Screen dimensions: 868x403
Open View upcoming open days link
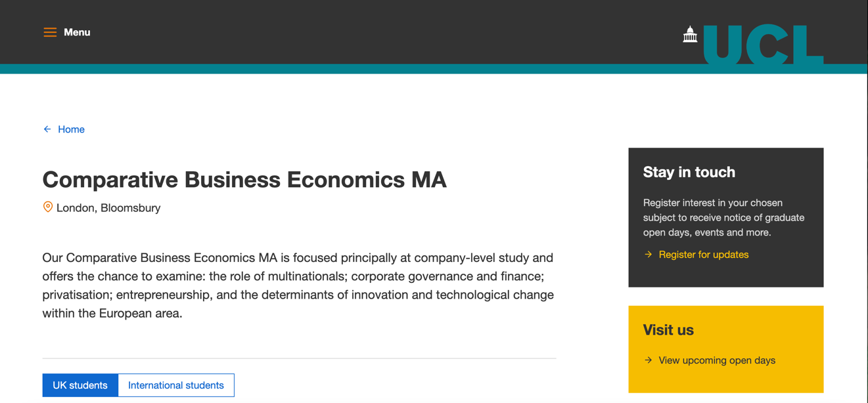[x=717, y=360]
